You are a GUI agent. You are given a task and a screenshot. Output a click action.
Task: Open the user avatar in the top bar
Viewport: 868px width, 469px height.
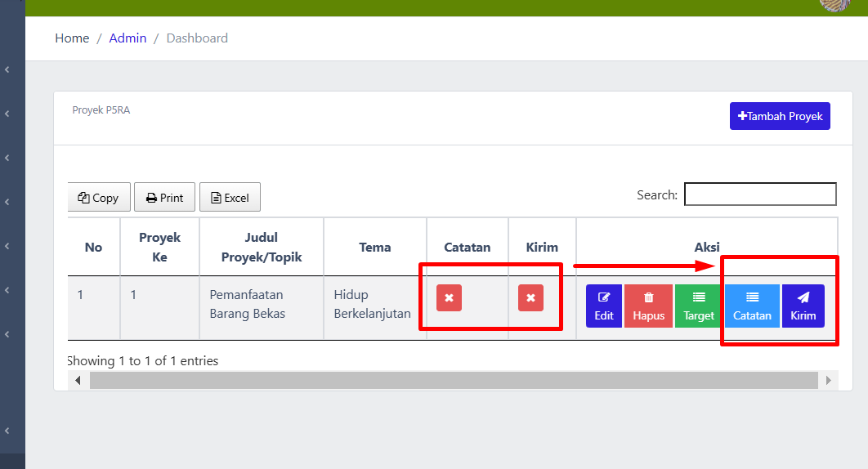coord(834,4)
